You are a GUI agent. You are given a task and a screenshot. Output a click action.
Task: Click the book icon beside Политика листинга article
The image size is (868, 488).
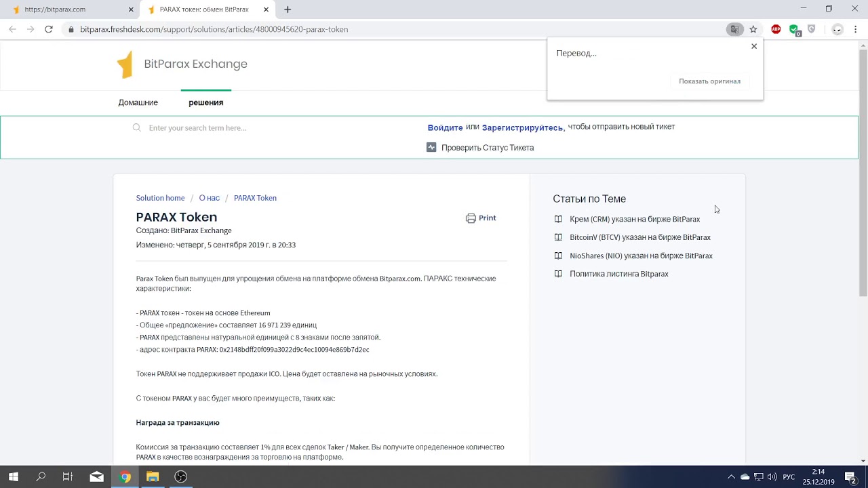[558, 274]
